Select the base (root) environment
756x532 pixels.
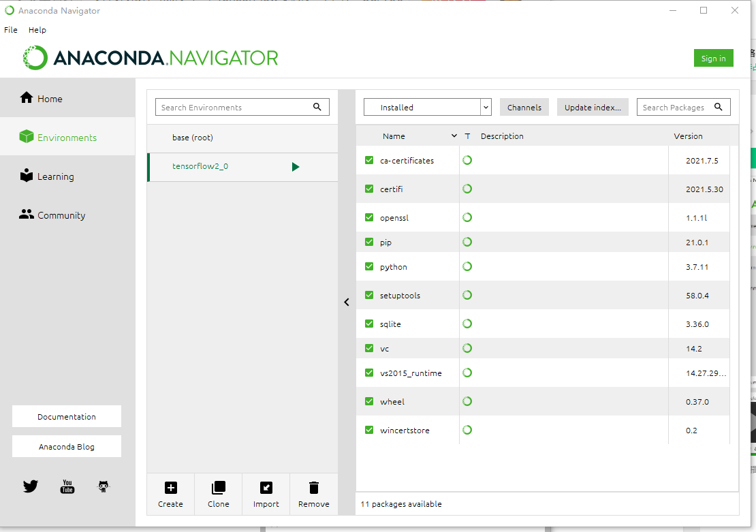(x=242, y=138)
